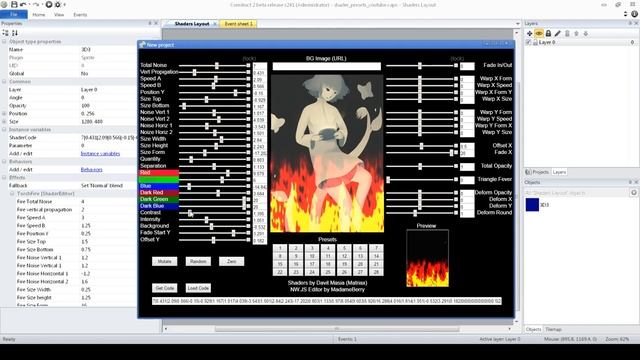
Task: Click the horizontal scrollbar below the layout view
Action: pos(337,329)
